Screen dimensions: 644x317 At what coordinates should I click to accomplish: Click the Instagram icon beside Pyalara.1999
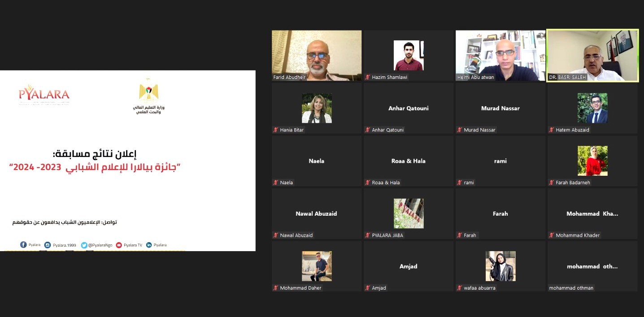(x=48, y=245)
